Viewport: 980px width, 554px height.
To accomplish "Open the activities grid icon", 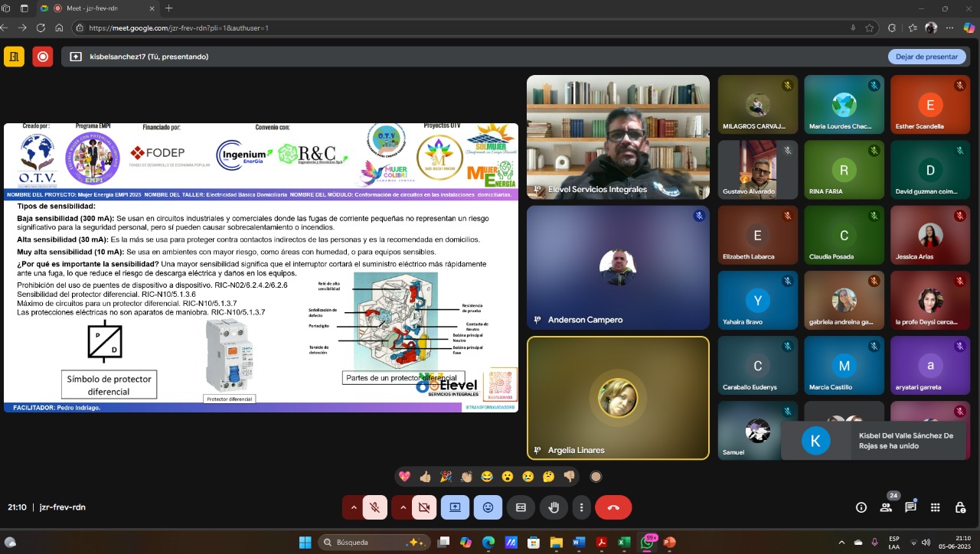I will [x=935, y=507].
